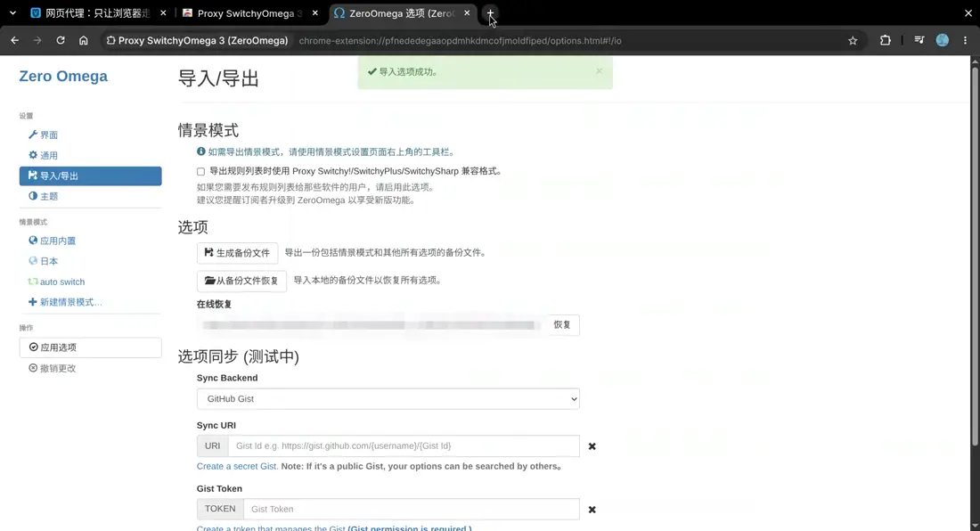Bookmark this page with star icon

pos(853,41)
